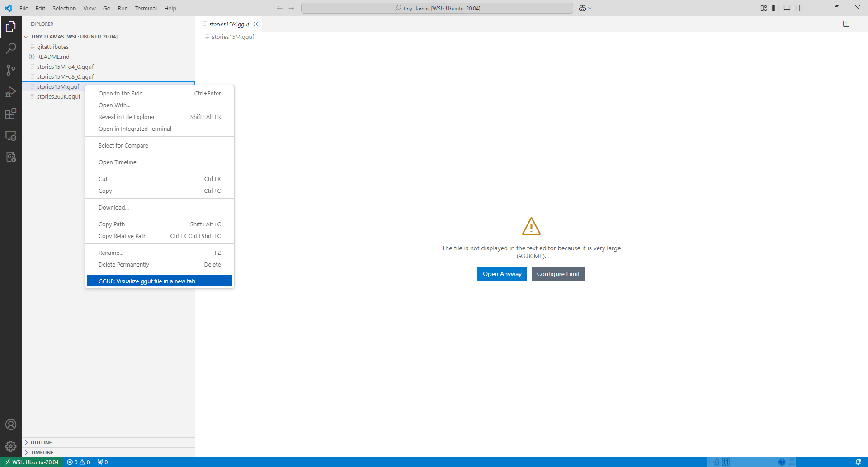
Task: Click the Open Anyway button
Action: point(502,274)
